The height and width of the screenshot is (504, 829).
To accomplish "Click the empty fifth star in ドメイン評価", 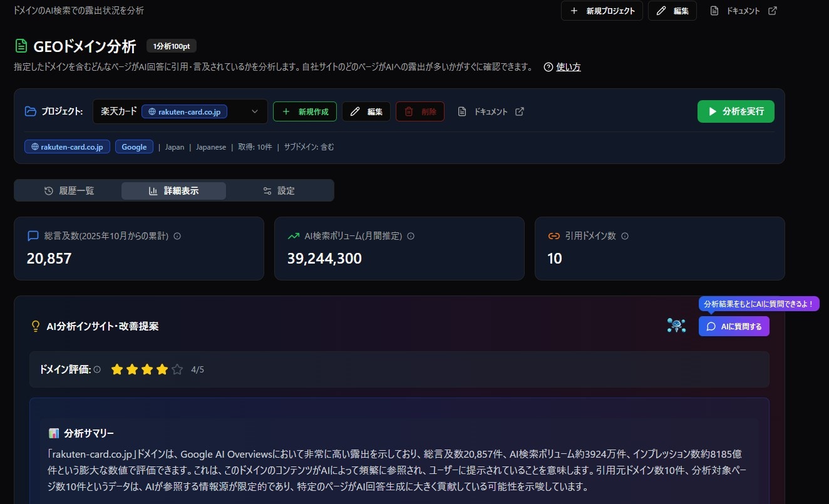I will click(x=177, y=369).
